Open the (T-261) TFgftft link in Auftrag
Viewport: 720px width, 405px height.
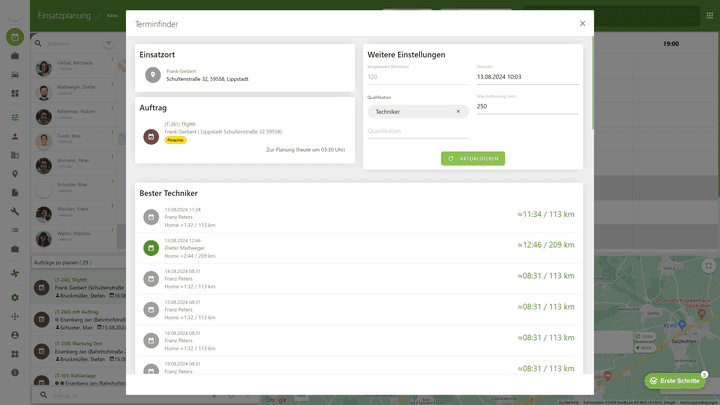click(x=180, y=124)
